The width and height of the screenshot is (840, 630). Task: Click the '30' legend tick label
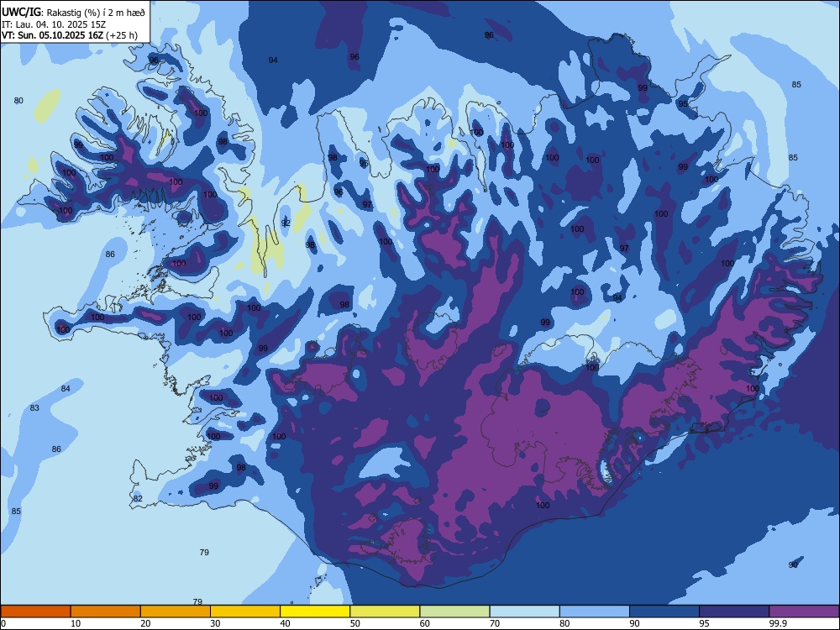(x=215, y=623)
